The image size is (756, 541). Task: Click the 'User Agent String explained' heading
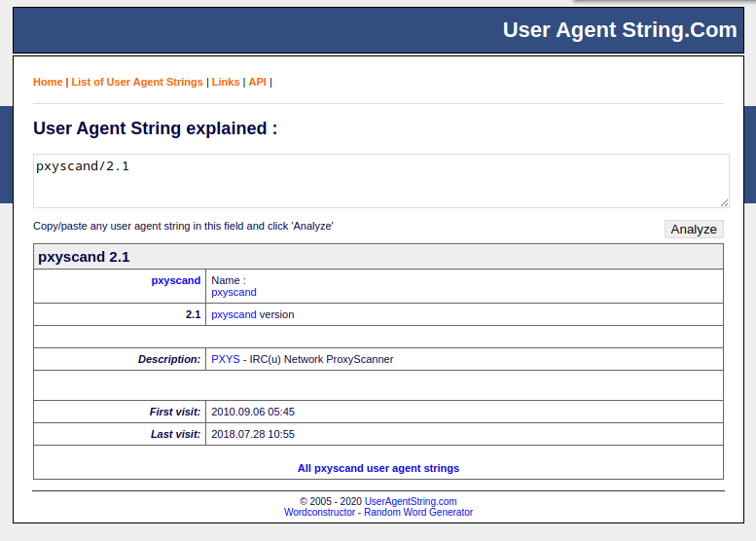click(x=155, y=128)
